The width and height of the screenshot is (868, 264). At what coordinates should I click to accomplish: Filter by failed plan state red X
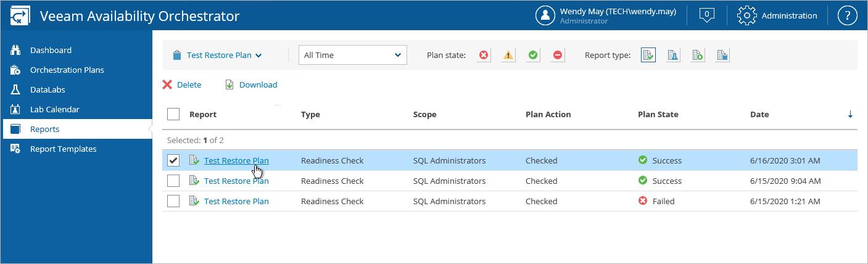click(484, 56)
